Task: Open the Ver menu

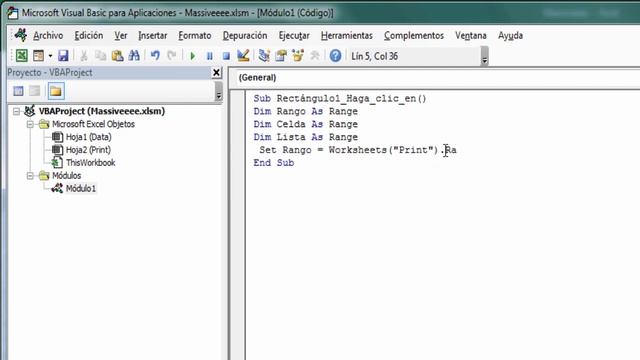Action: pyautogui.click(x=120, y=36)
